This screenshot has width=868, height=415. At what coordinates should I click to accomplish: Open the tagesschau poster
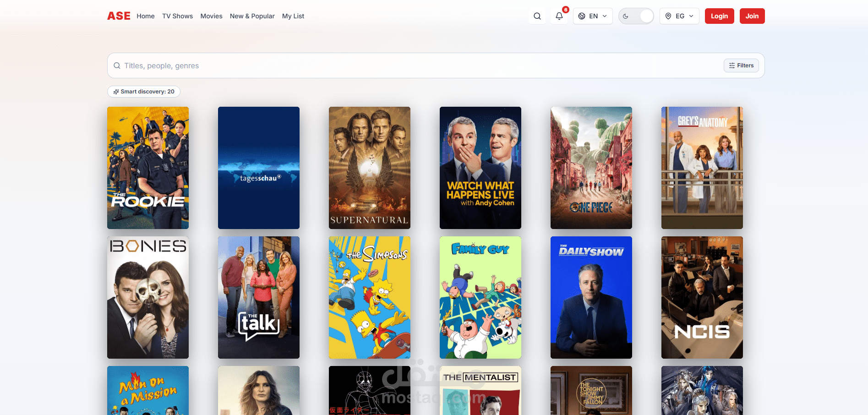point(259,168)
